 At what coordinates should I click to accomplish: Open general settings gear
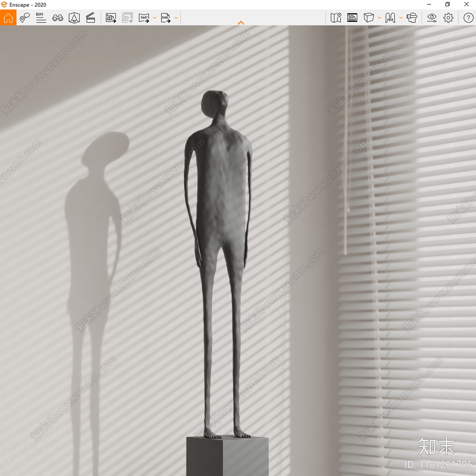(448, 18)
